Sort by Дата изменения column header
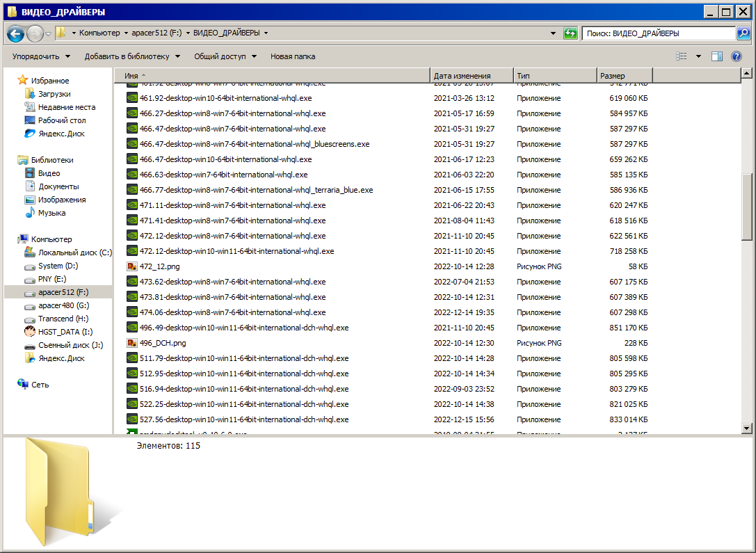This screenshot has width=756, height=553. (x=471, y=76)
